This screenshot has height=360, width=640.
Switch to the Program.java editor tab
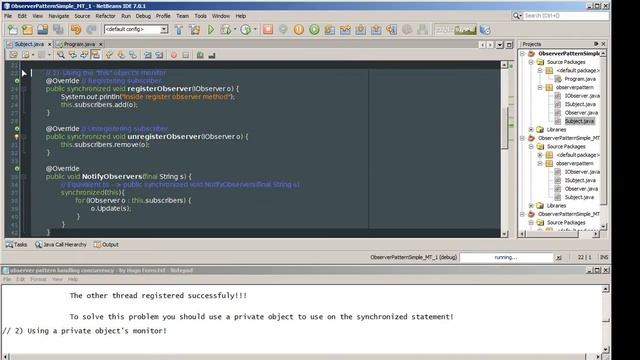[79, 44]
